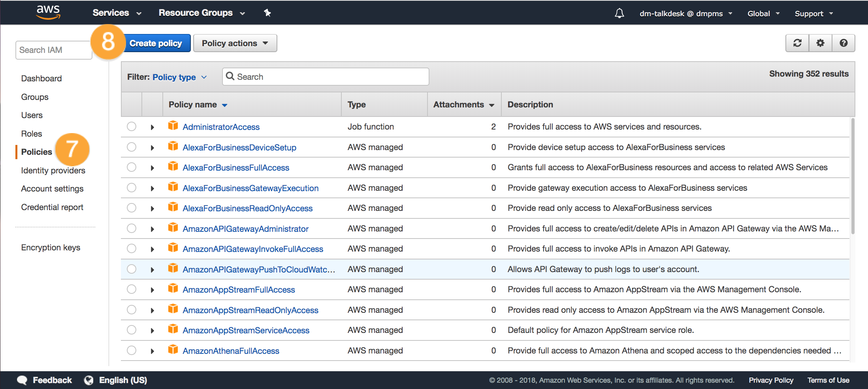Open the AmazonAthenaFullAccess policy link
Viewport: 868px width, 389px height.
point(231,351)
